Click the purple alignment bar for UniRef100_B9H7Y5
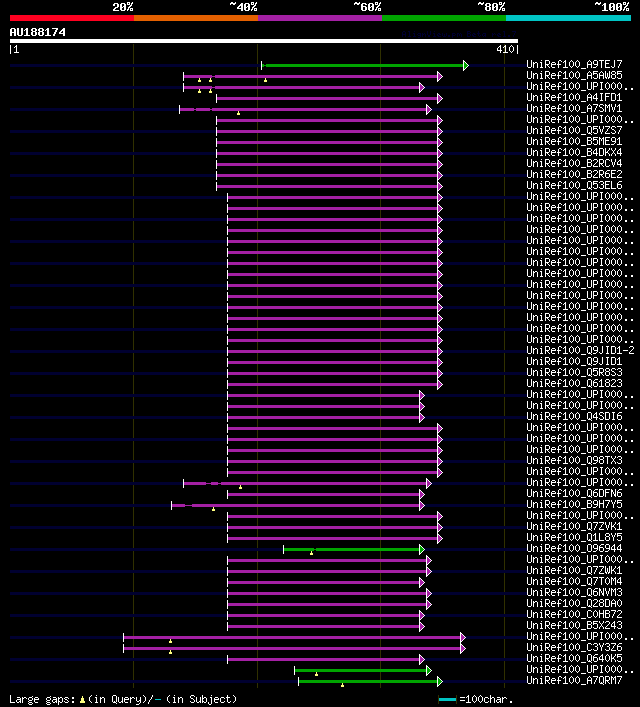The image size is (640, 707). pyautogui.click(x=298, y=505)
